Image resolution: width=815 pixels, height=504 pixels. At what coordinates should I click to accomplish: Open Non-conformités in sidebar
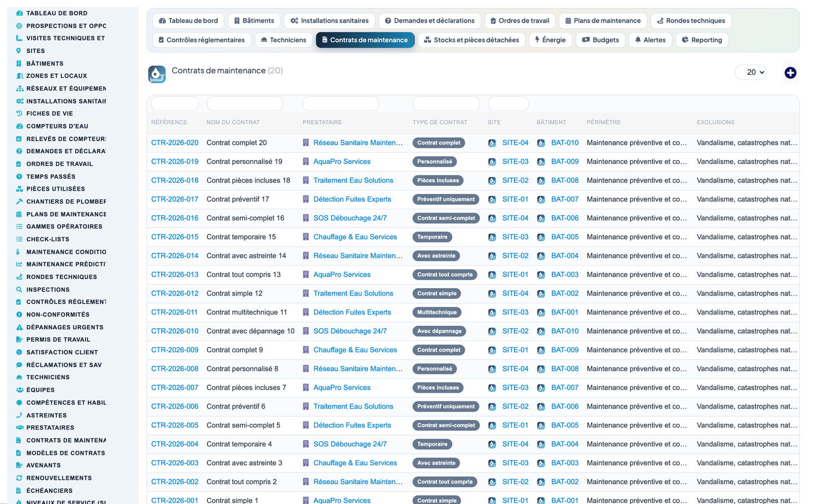(x=58, y=315)
